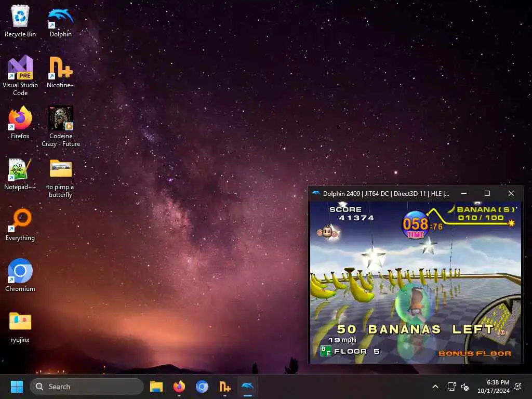This screenshot has width=532, height=399.
Task: Select the Nicotine+ desktop shortcut
Action: click(60, 72)
